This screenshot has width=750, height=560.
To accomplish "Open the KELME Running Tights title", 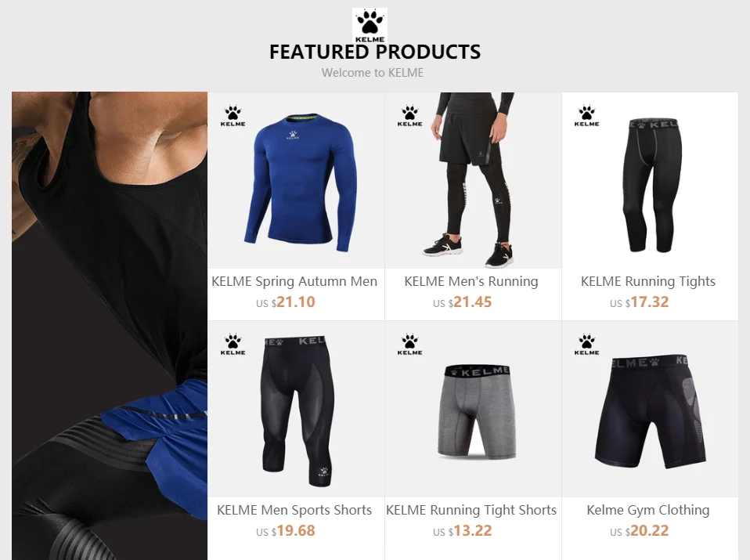I will (648, 281).
